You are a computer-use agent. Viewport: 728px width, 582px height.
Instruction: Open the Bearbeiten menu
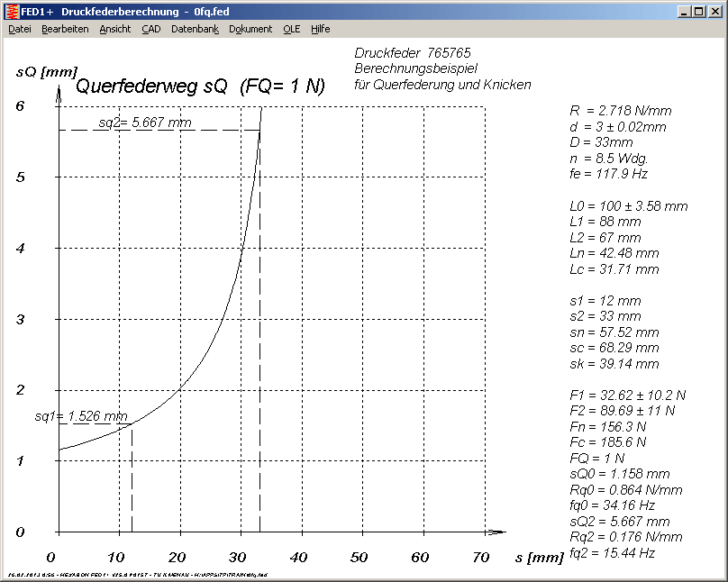[x=65, y=29]
